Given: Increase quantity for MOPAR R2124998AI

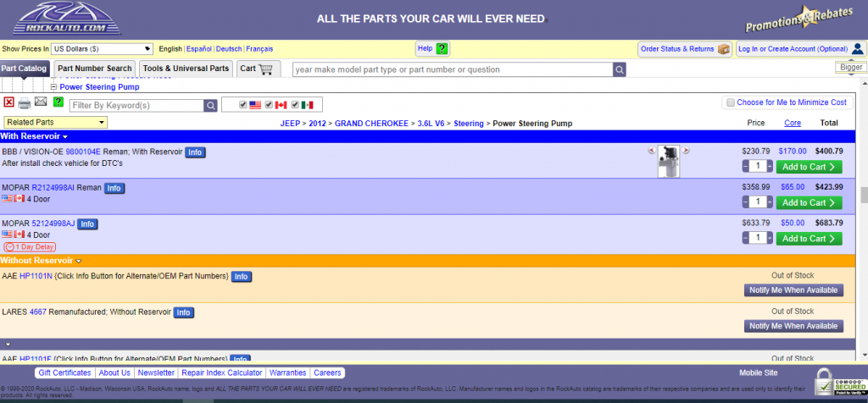Looking at the screenshot, I should (770, 202).
